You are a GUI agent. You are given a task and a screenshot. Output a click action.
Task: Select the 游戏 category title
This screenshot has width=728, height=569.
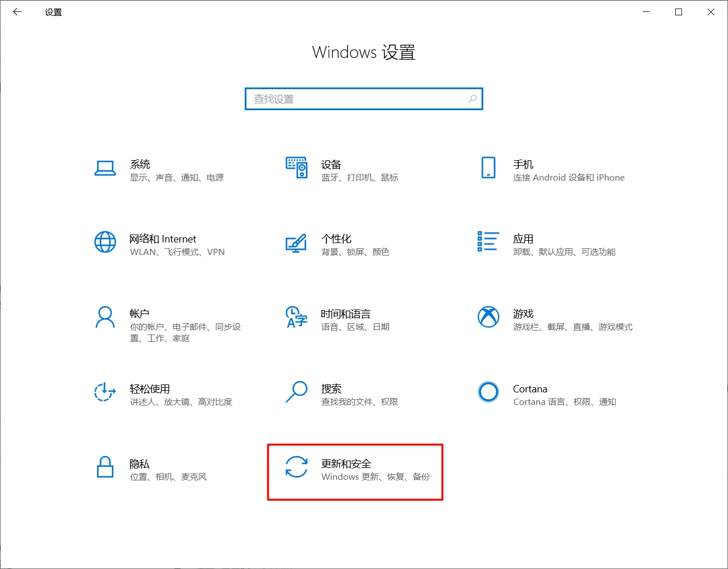pyautogui.click(x=523, y=313)
